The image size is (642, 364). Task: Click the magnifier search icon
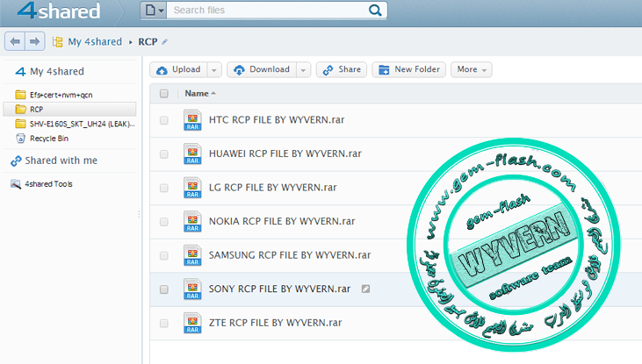pyautogui.click(x=375, y=11)
